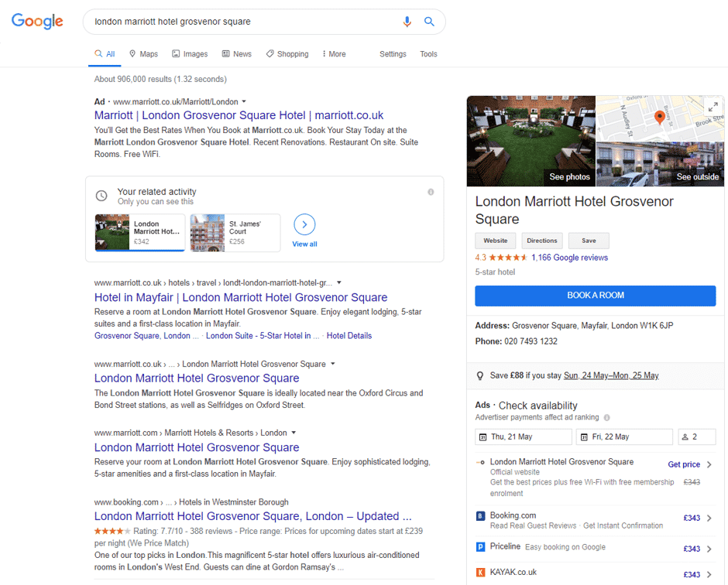
Task: Open the KAYAK.co.uk logo icon
Action: click(480, 573)
